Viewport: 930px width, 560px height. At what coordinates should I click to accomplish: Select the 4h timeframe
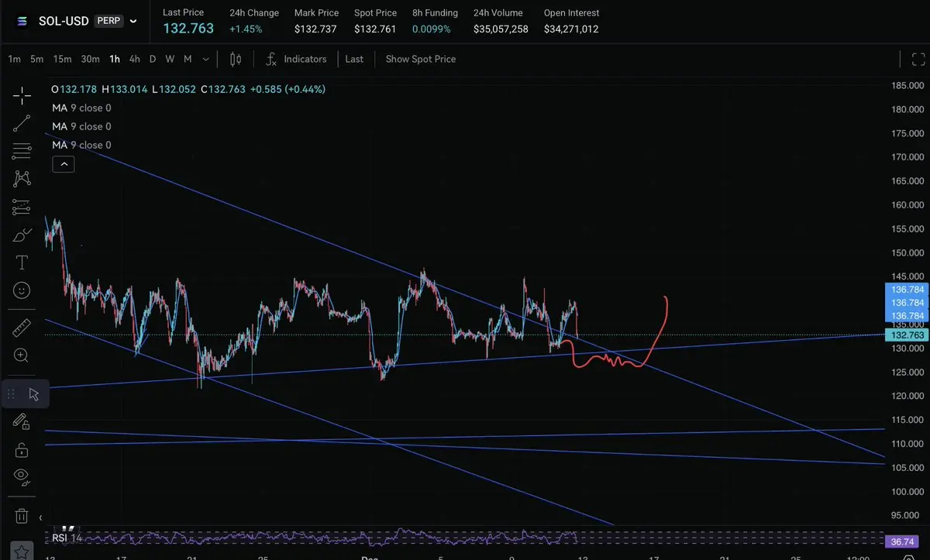135,59
